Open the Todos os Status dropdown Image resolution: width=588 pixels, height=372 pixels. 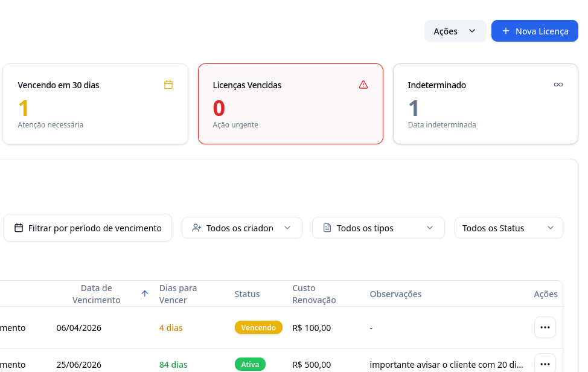pos(508,228)
